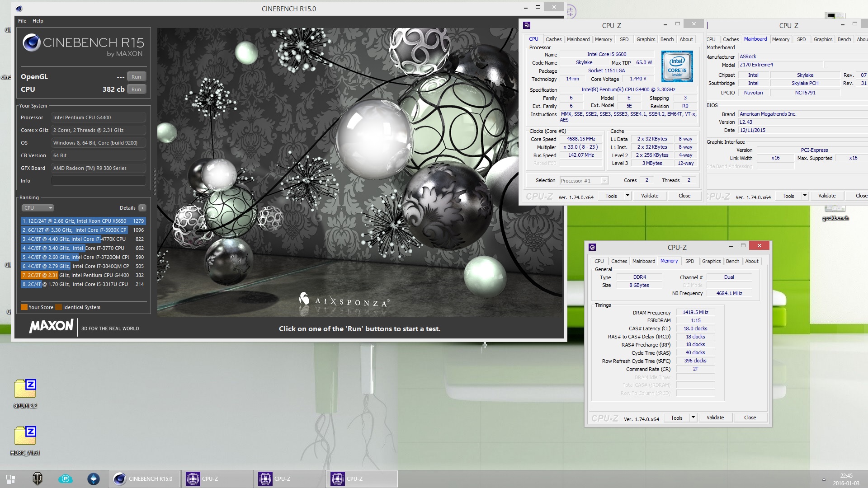Click DRAM Frequency value 1419.5 MHz
The width and height of the screenshot is (868, 488).
[695, 313]
